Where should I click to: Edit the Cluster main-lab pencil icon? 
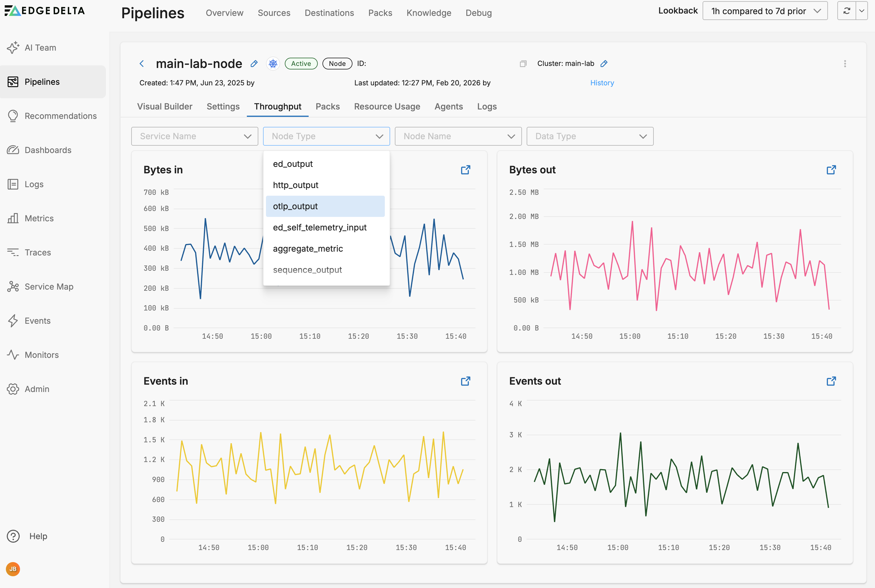click(x=603, y=64)
